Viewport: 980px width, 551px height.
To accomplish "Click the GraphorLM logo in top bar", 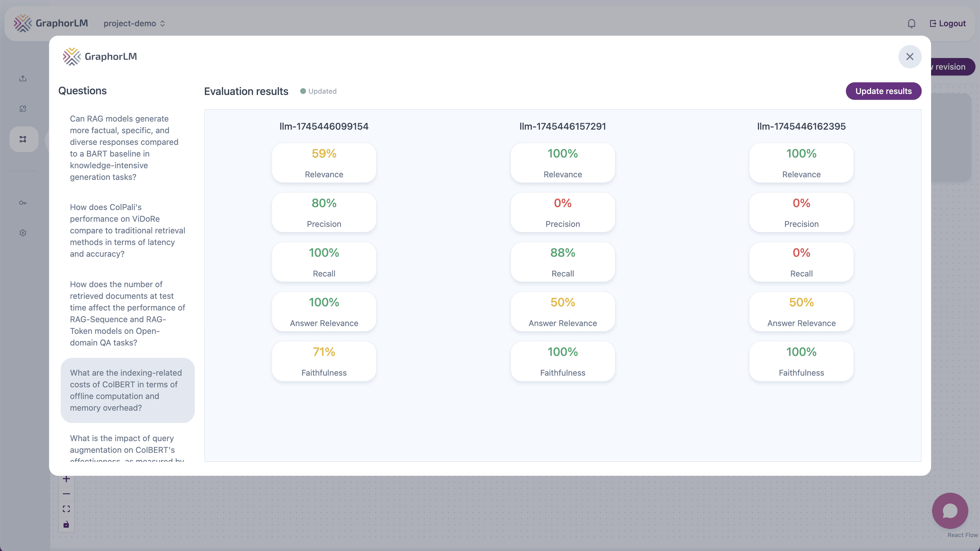I will (x=51, y=23).
